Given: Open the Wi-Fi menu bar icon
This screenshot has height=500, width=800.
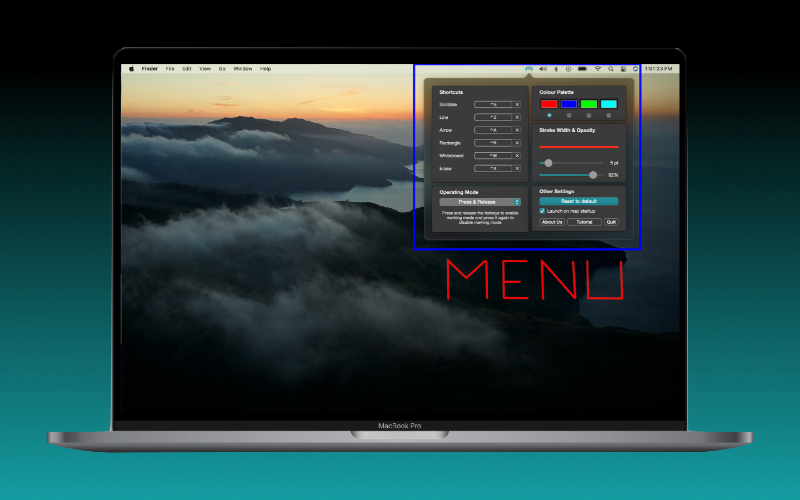Looking at the screenshot, I should pyautogui.click(x=597, y=68).
